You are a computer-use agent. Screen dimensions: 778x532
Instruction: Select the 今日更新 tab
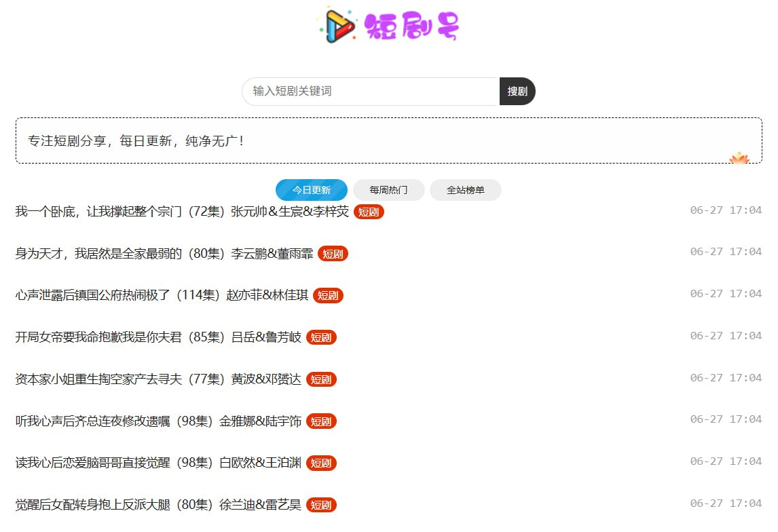312,190
